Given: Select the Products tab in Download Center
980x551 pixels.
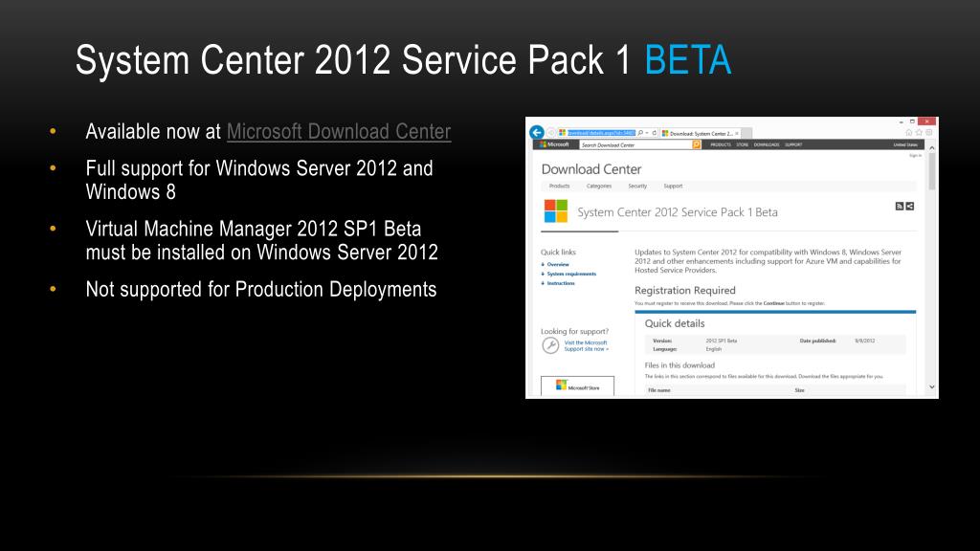Looking at the screenshot, I should click(x=559, y=187).
